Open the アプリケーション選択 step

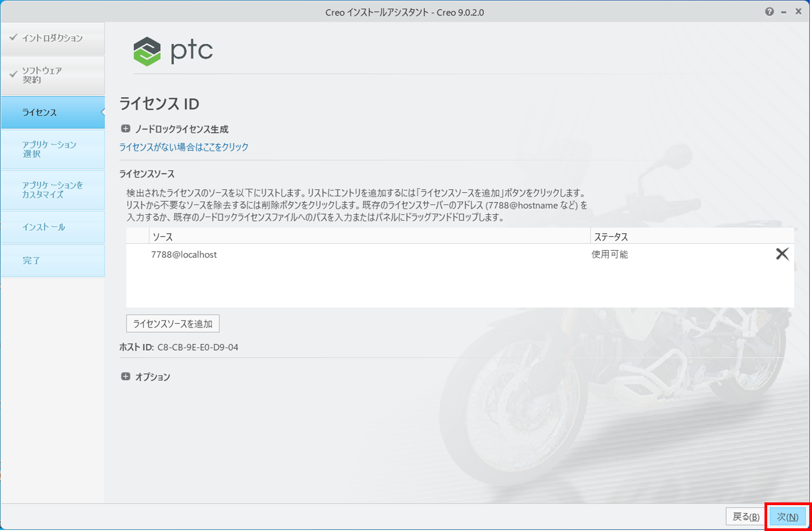pyautogui.click(x=52, y=149)
